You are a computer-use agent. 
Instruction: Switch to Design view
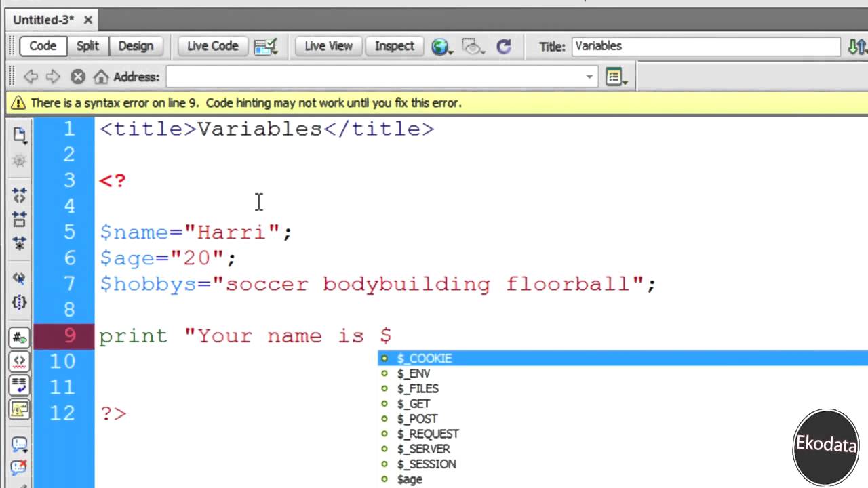(x=136, y=46)
